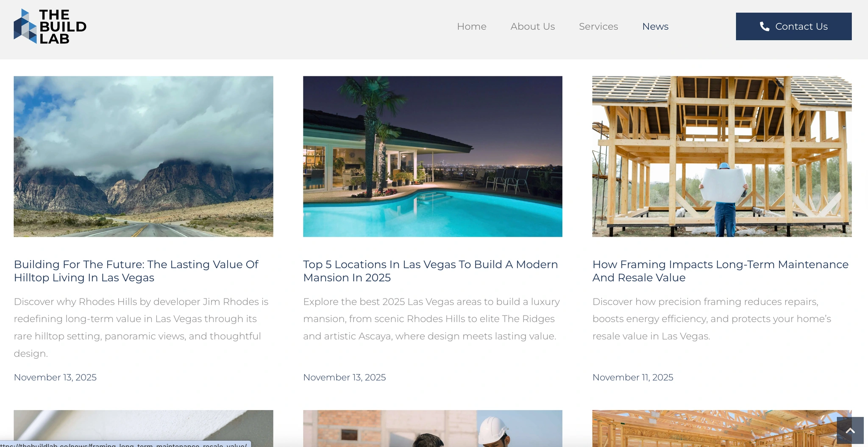Click the Contact Us button
Image resolution: width=868 pixels, height=447 pixels.
click(x=793, y=26)
